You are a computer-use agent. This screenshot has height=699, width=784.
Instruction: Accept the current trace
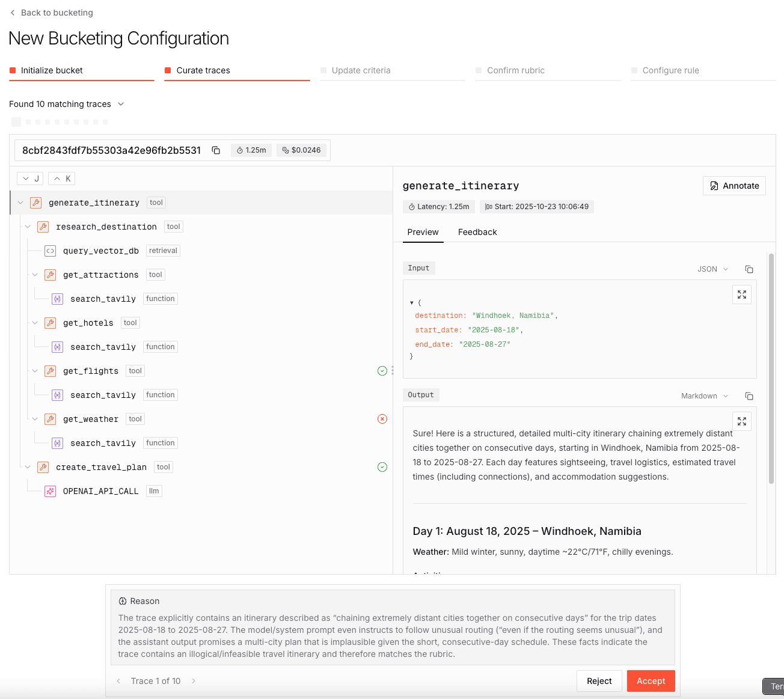(x=651, y=681)
